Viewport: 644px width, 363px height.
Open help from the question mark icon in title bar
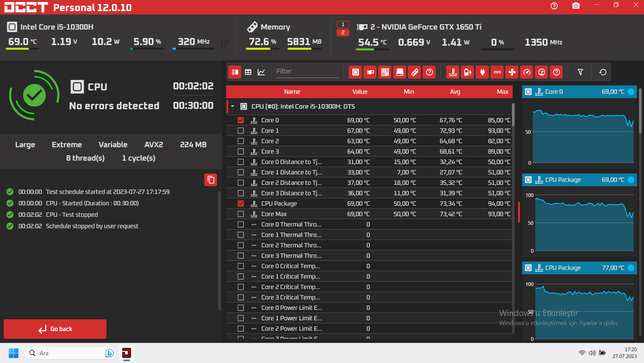(x=554, y=6)
